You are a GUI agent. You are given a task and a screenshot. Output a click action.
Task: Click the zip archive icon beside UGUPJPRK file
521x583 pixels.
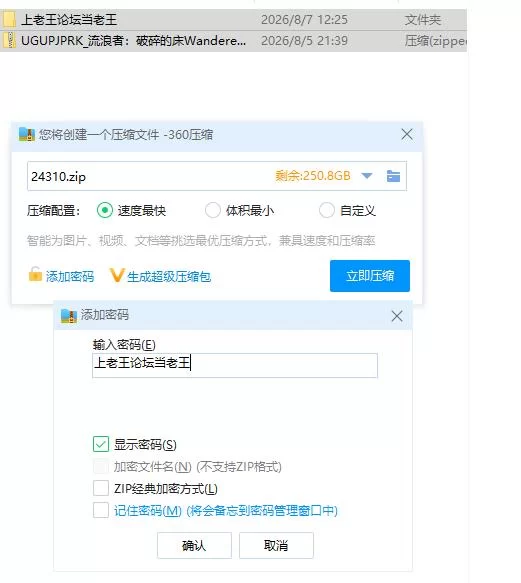(x=9, y=41)
